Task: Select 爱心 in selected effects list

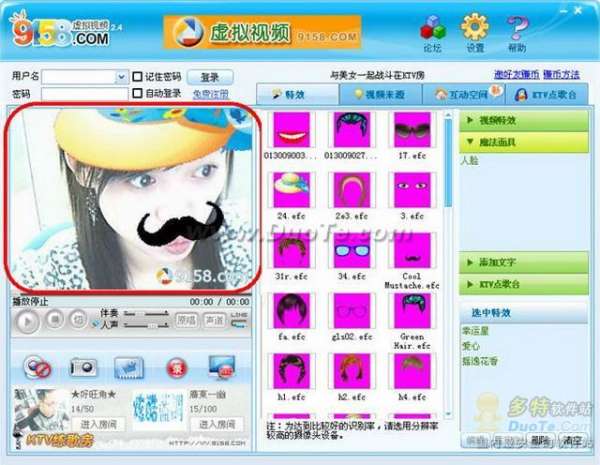Action: tap(471, 346)
